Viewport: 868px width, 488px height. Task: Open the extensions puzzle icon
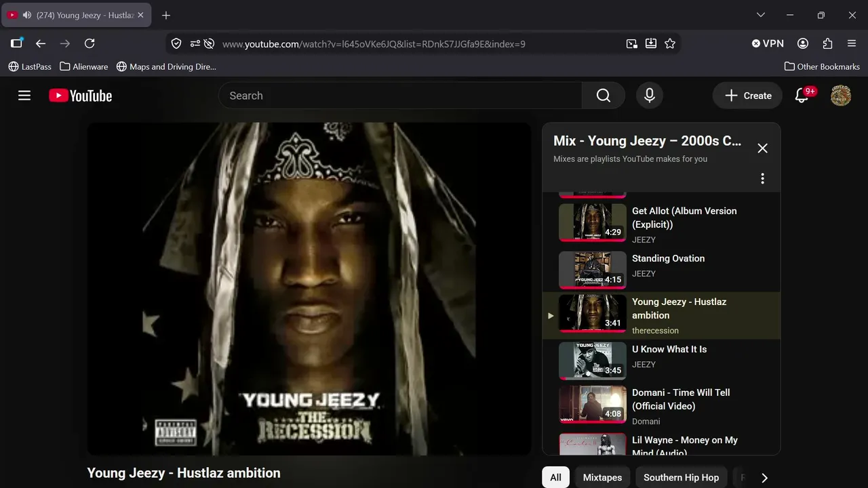827,43
